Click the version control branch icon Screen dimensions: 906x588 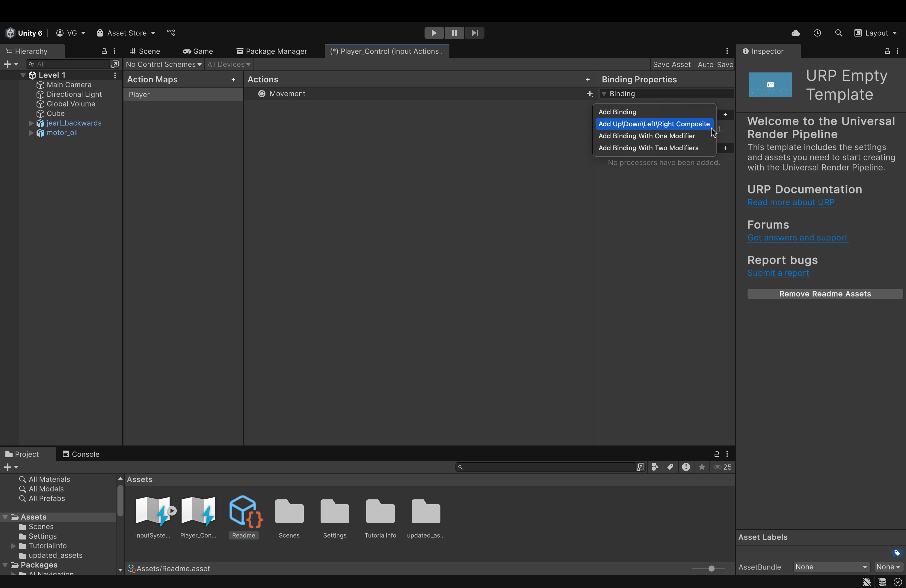click(171, 33)
